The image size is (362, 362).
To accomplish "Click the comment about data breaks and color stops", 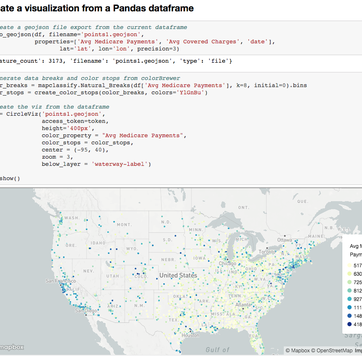I will click(x=90, y=78).
